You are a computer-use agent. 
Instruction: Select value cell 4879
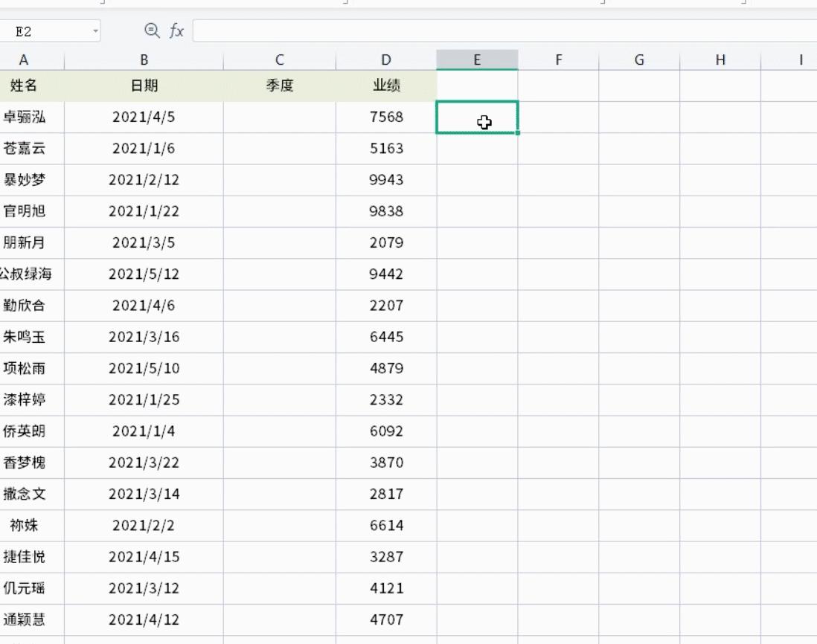coord(386,369)
